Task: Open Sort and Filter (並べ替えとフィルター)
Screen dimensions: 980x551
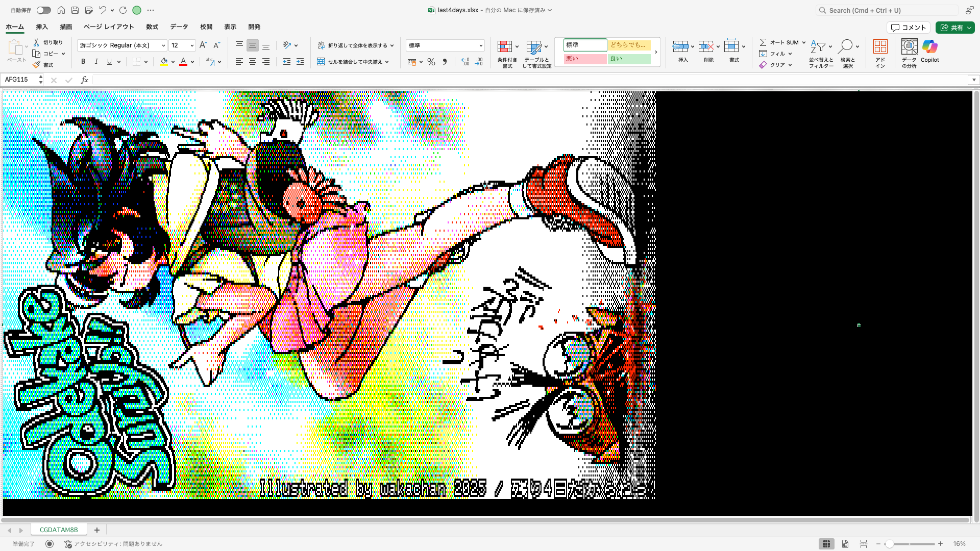Action: [x=821, y=54]
